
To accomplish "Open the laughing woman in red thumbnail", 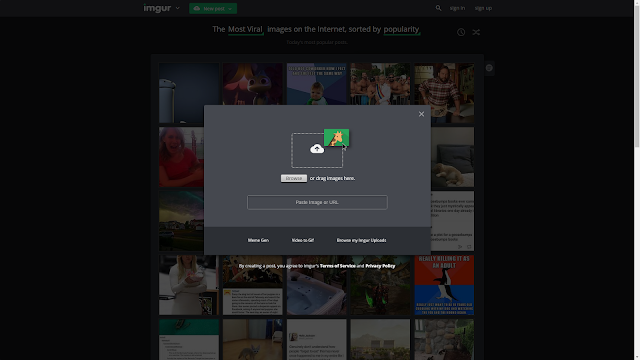I will tap(181, 157).
